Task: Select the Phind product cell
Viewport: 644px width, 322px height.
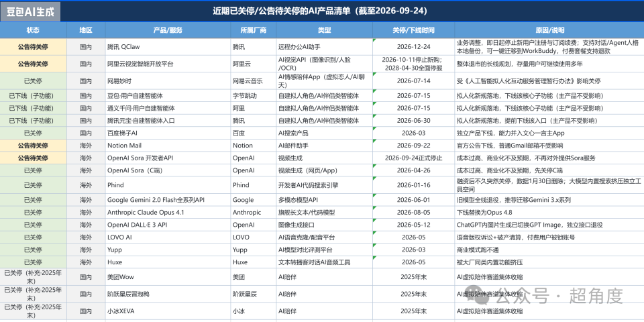Action: tap(168, 185)
